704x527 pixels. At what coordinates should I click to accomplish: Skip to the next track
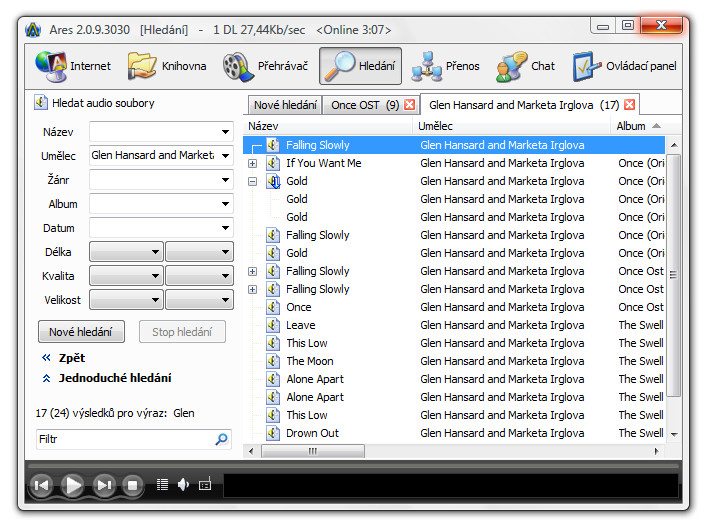point(104,485)
